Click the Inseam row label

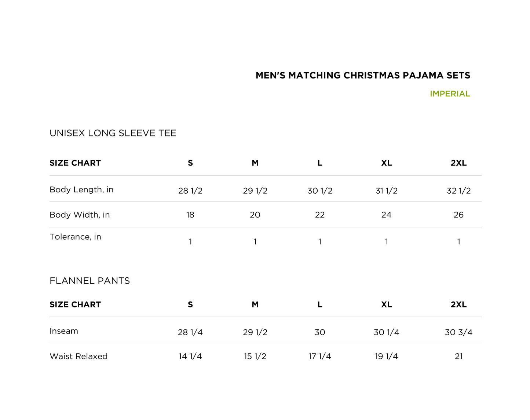click(x=64, y=331)
